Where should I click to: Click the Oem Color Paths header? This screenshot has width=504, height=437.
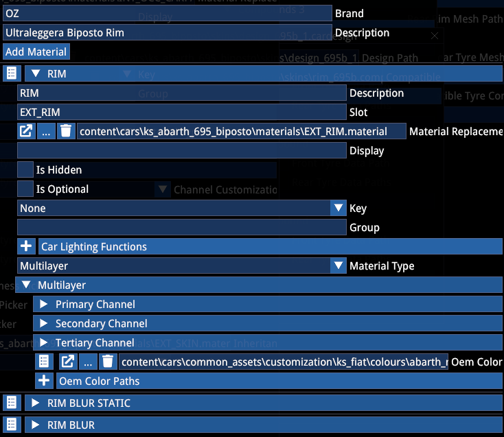[279, 381]
